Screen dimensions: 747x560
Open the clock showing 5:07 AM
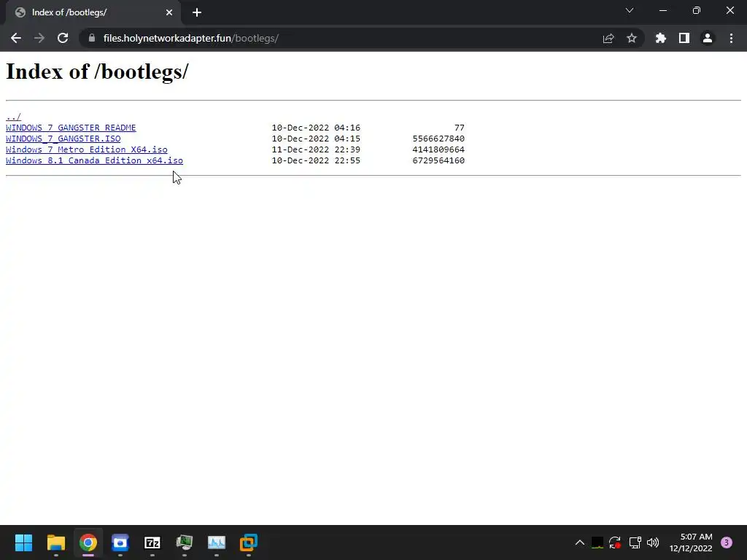click(691, 542)
